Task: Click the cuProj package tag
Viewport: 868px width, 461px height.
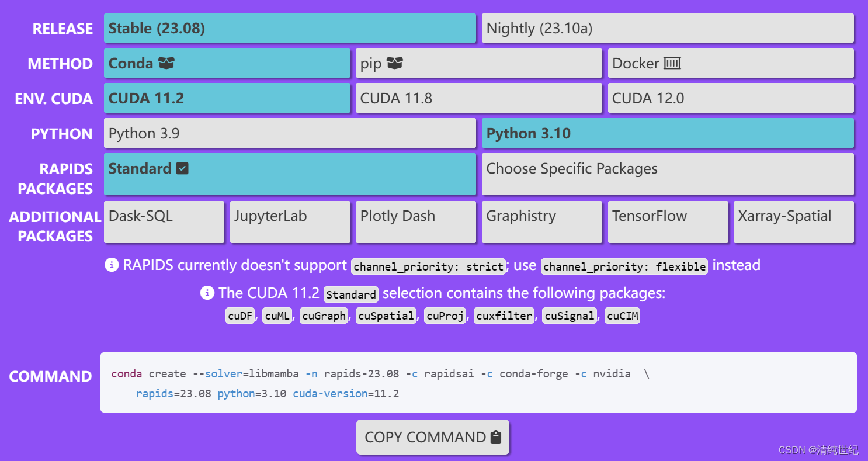Action: [x=445, y=316]
